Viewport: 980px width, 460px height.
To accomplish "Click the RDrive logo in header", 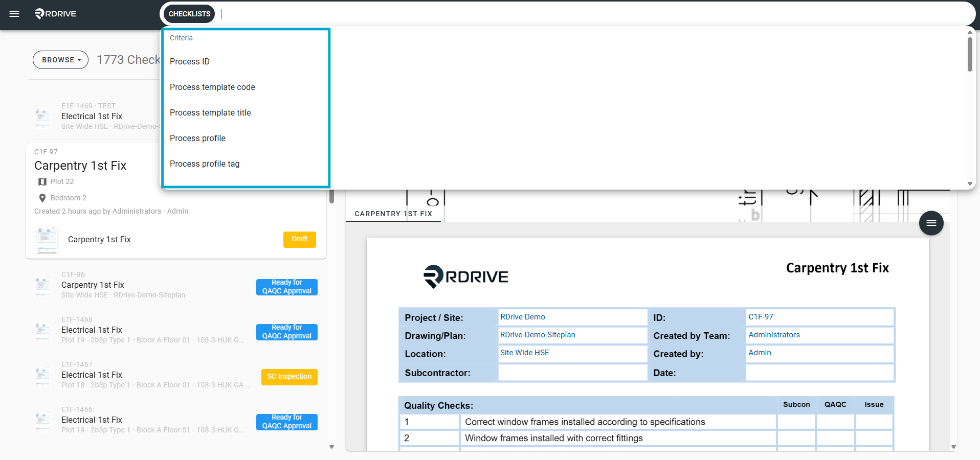I will [55, 14].
